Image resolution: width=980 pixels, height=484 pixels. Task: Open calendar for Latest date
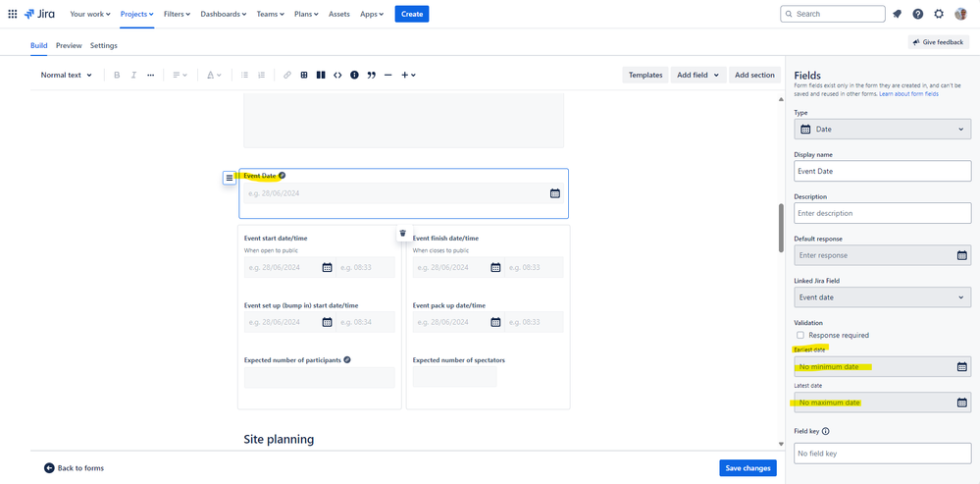point(962,403)
